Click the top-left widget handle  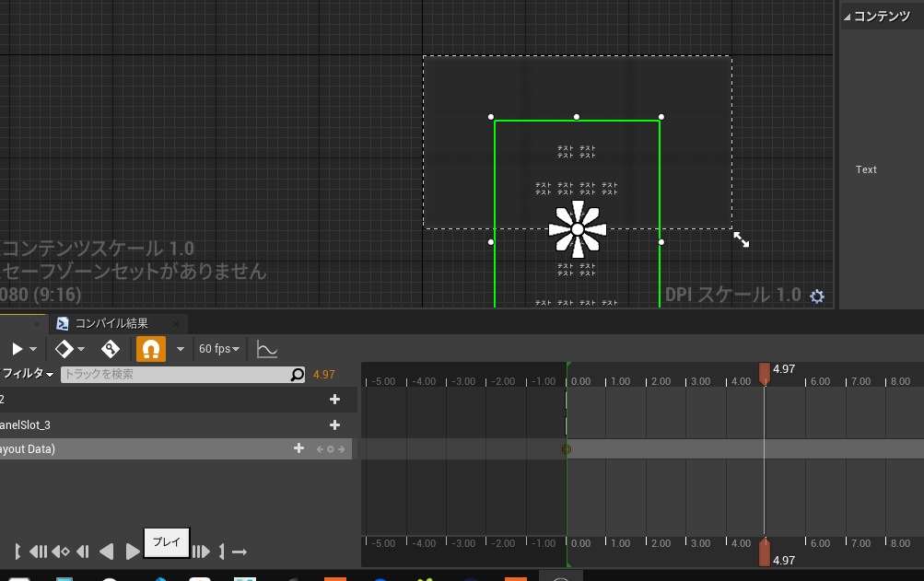coord(491,117)
